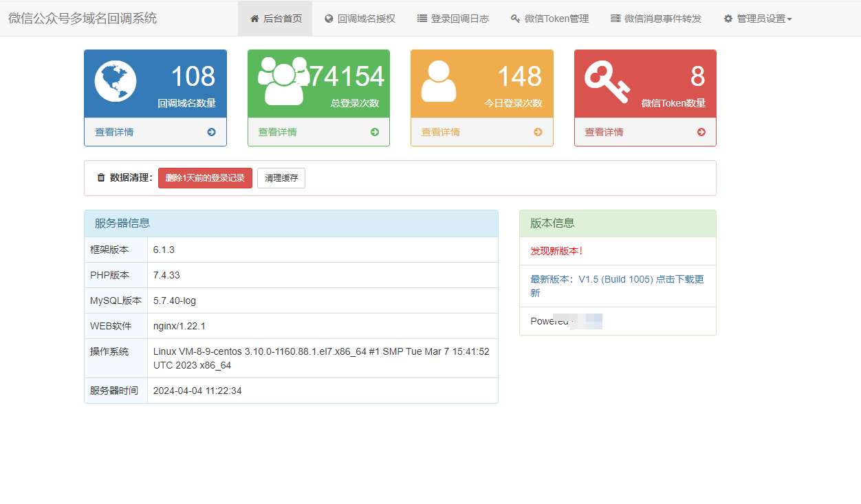
Task: Click the green arrow circle icon
Action: [375, 132]
